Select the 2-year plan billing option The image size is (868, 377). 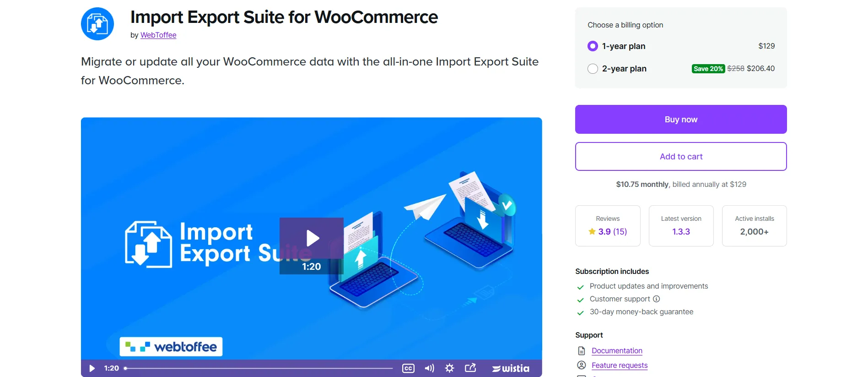(593, 69)
